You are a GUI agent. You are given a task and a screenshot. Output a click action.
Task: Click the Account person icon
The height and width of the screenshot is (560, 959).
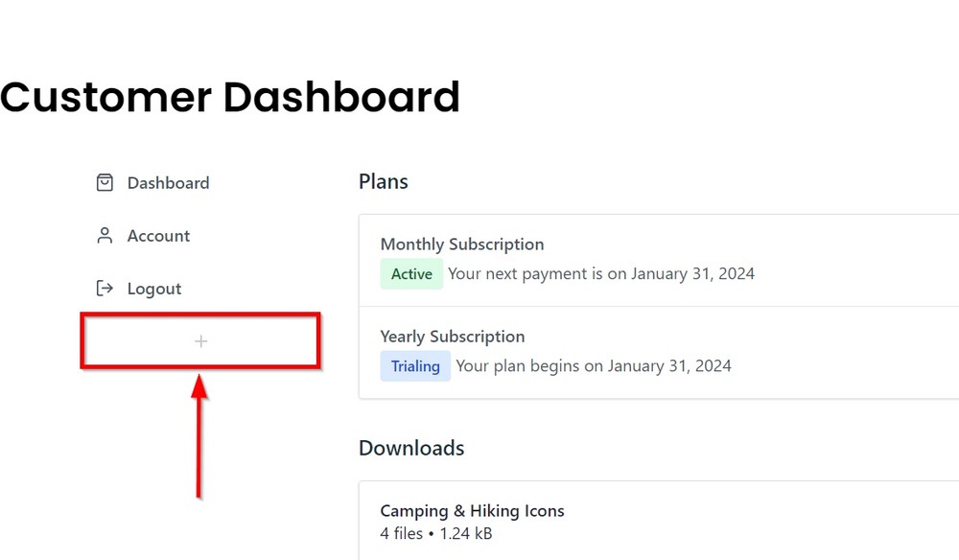(104, 235)
